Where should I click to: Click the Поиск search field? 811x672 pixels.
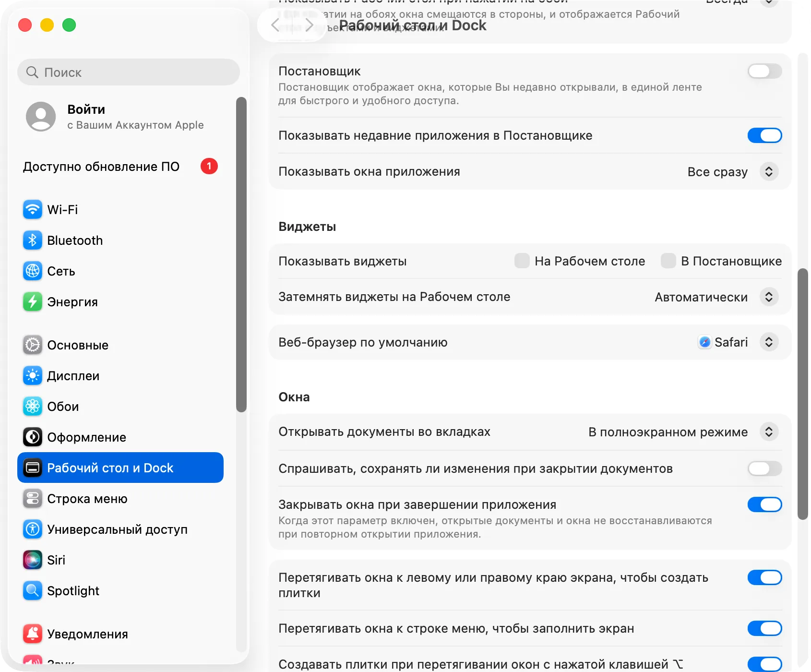(129, 72)
